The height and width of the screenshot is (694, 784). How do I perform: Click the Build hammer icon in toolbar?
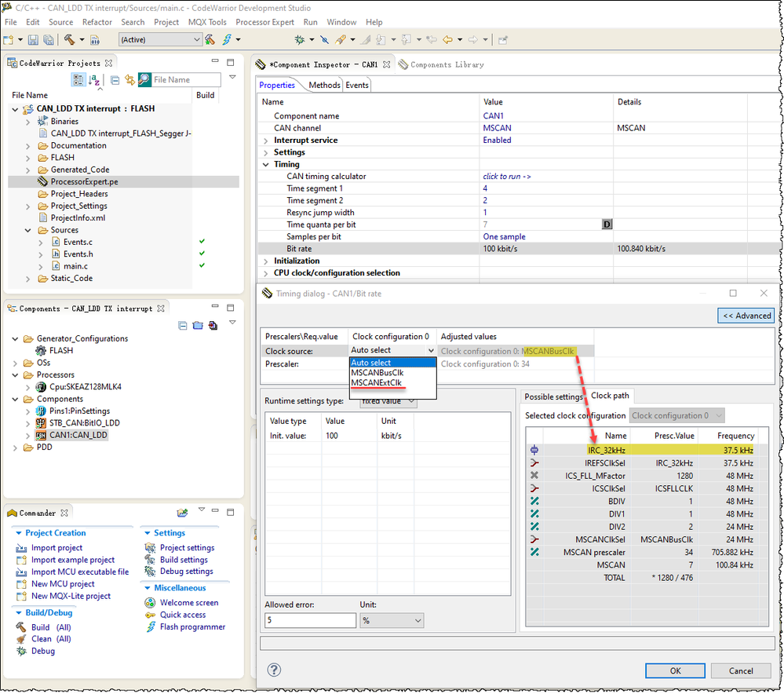coord(69,39)
